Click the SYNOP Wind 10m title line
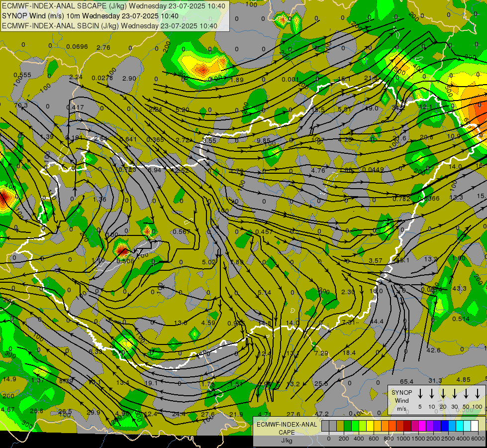Screen dimensions: 487x448 click(91, 16)
